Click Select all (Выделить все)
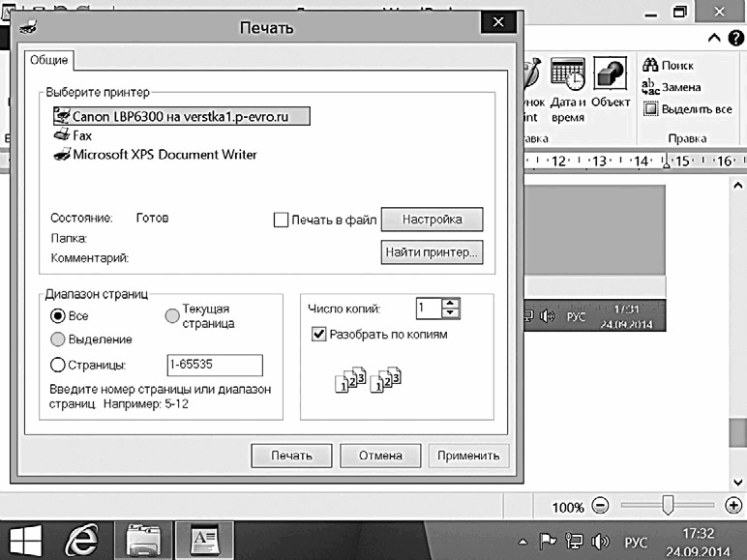Viewport: 747px width, 560px height. (x=687, y=109)
